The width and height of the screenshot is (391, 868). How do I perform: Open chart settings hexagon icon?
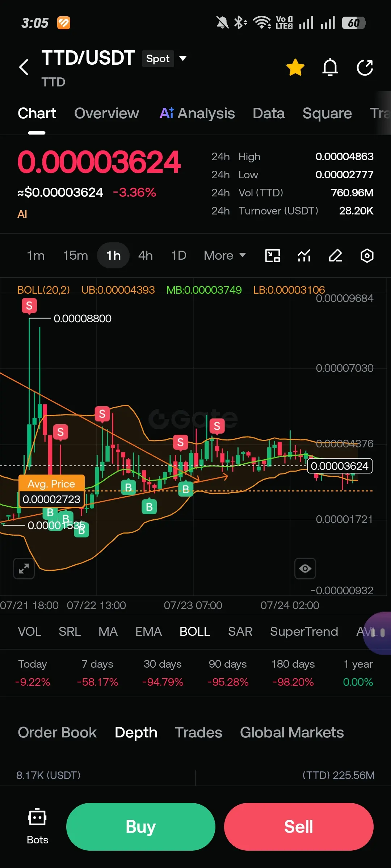pyautogui.click(x=367, y=256)
